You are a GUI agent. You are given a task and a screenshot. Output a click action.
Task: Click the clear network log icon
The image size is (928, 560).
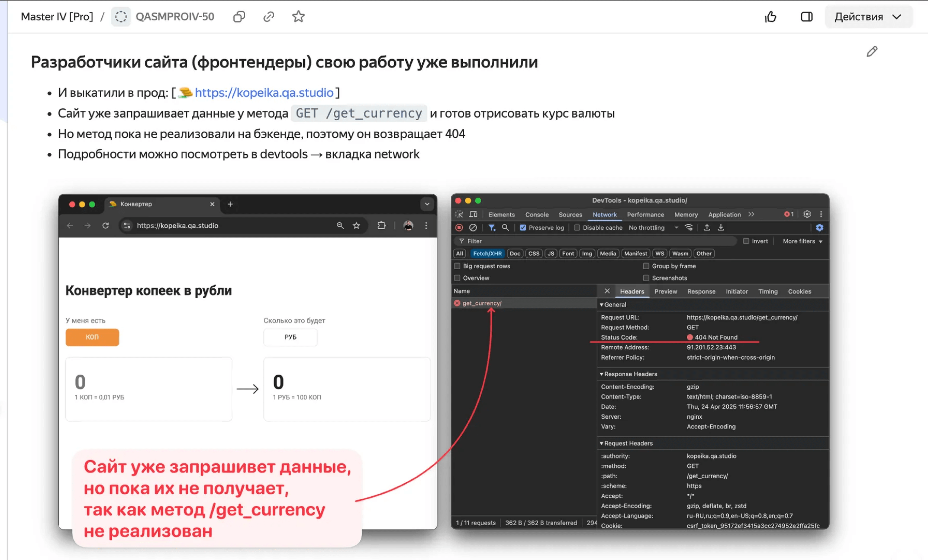pyautogui.click(x=473, y=228)
